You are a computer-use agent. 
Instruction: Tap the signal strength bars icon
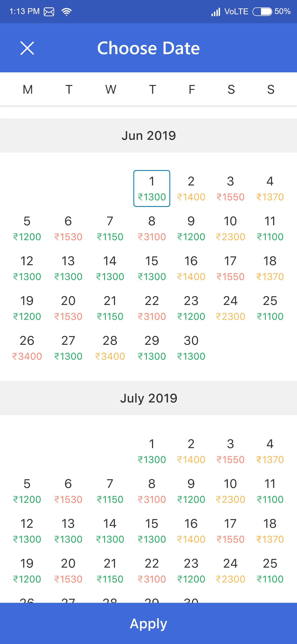(216, 12)
